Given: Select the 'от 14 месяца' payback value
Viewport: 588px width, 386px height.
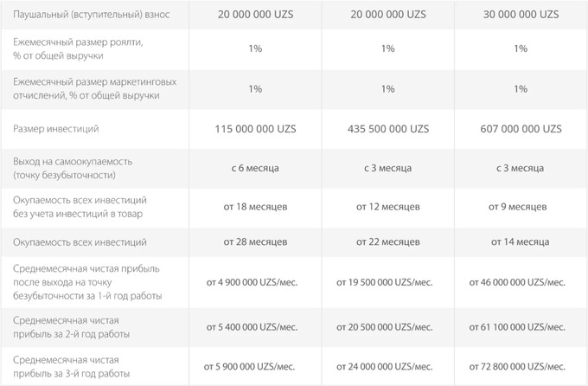Looking at the screenshot, I should (520, 241).
